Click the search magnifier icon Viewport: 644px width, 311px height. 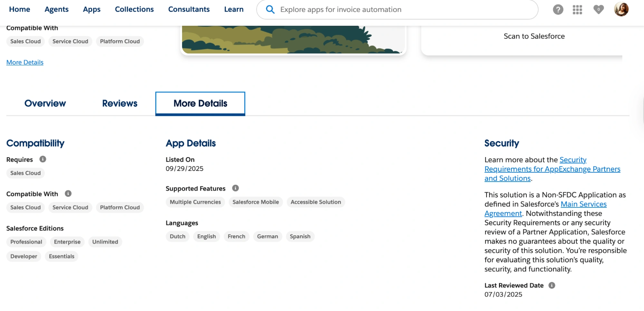click(x=270, y=9)
